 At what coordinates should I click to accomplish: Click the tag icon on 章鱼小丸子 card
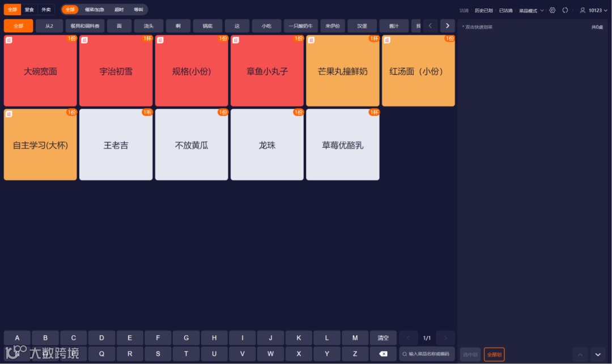pyautogui.click(x=236, y=40)
